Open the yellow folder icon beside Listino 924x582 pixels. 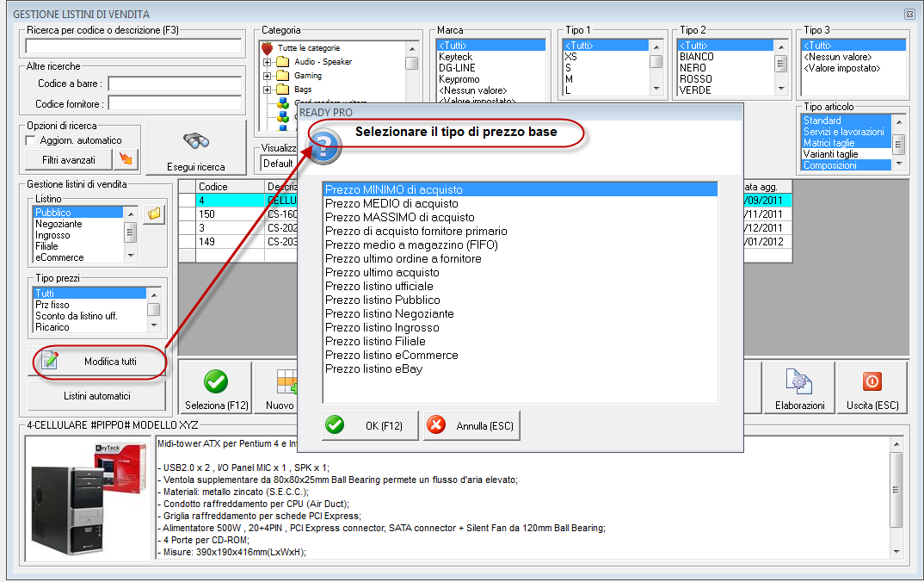coord(154,214)
